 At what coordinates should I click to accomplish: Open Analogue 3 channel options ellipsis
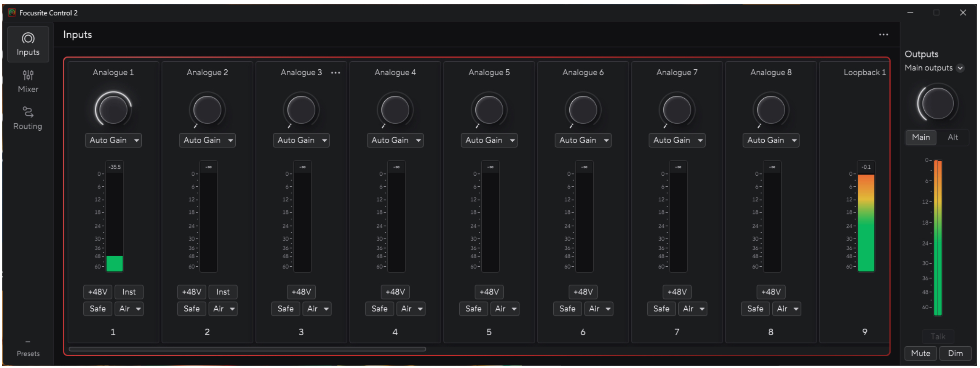pyautogui.click(x=335, y=73)
